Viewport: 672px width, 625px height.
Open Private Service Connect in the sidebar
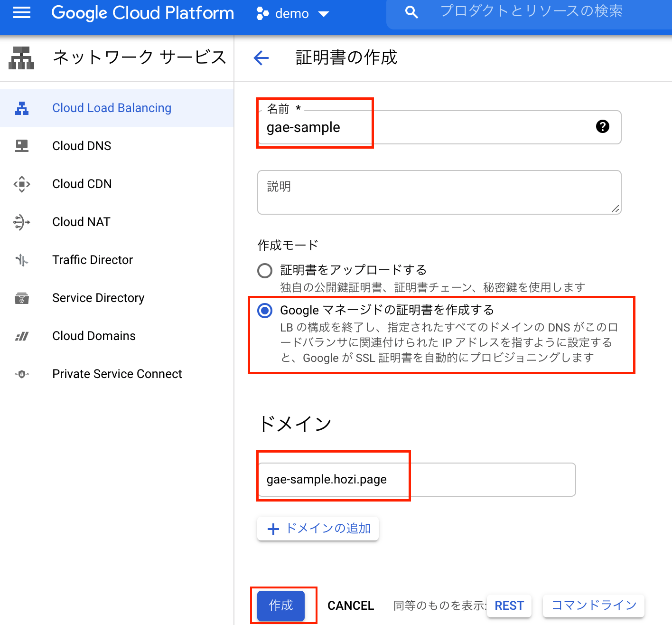tap(117, 374)
